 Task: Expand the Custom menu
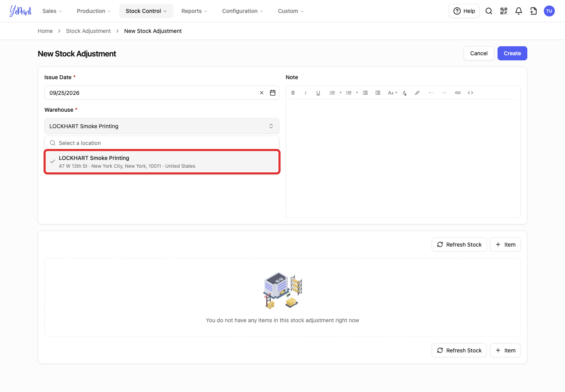pyautogui.click(x=291, y=11)
